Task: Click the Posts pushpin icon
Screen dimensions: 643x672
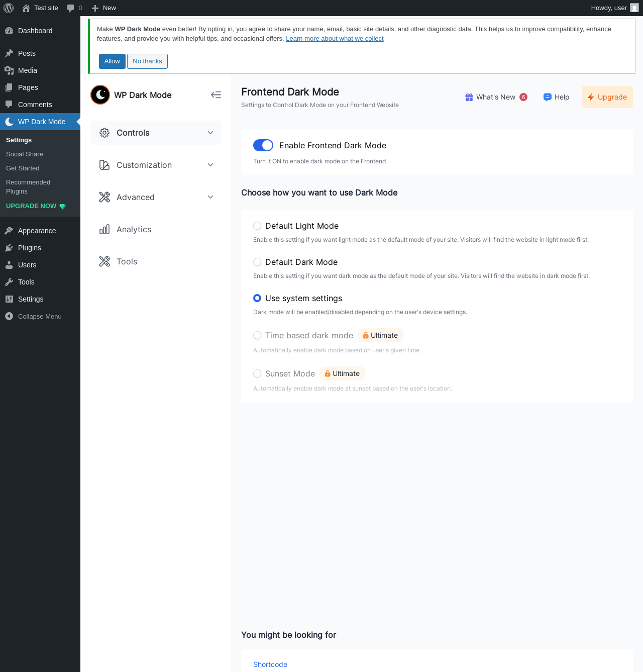Action: 9,53
